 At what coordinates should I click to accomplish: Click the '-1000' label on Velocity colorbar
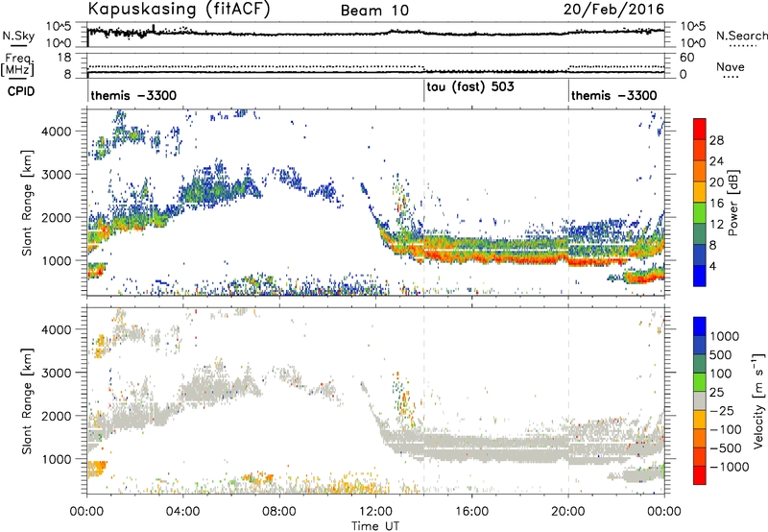[x=730, y=467]
